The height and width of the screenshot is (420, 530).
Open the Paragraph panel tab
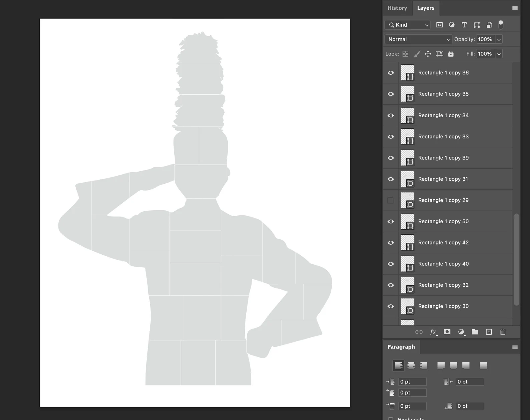401,347
